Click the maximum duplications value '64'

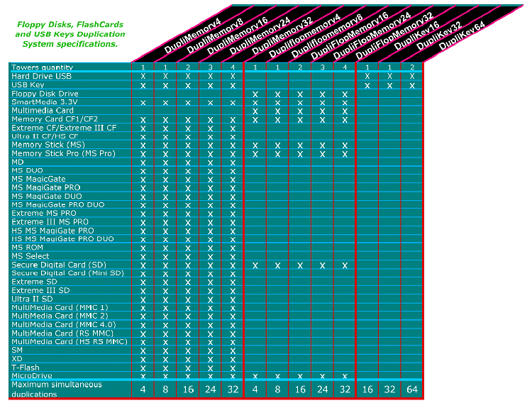point(412,390)
